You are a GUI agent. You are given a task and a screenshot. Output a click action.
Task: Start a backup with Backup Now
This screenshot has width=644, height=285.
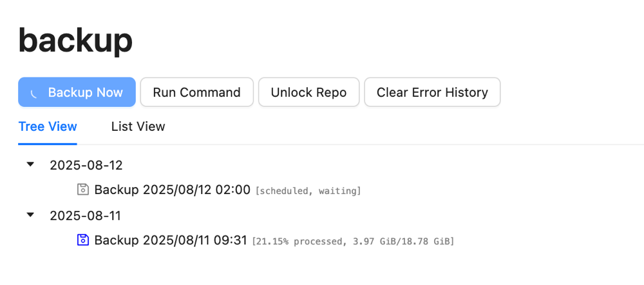77,92
